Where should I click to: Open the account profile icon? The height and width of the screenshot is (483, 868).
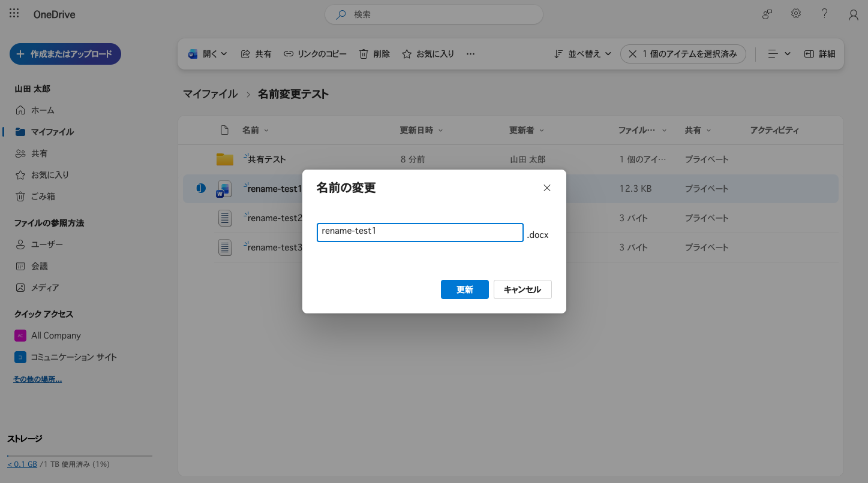point(854,15)
